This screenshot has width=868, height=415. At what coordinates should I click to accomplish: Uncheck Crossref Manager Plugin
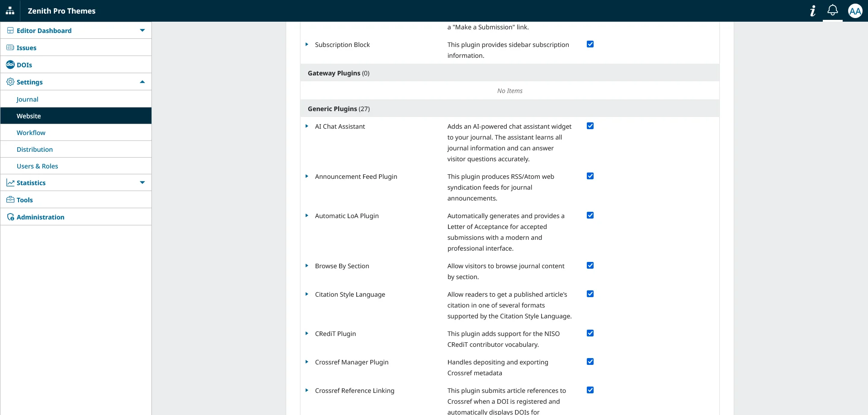click(590, 362)
